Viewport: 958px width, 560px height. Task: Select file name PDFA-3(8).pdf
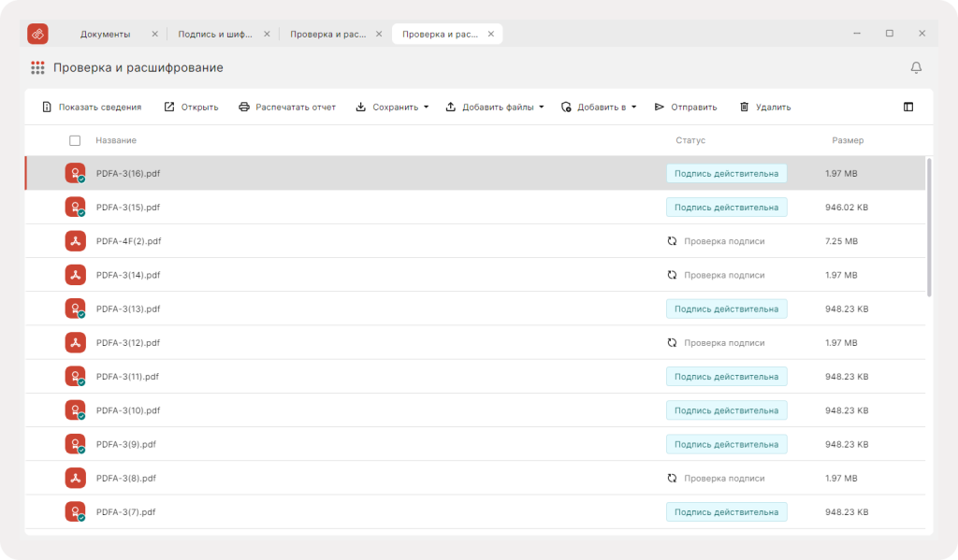(126, 478)
